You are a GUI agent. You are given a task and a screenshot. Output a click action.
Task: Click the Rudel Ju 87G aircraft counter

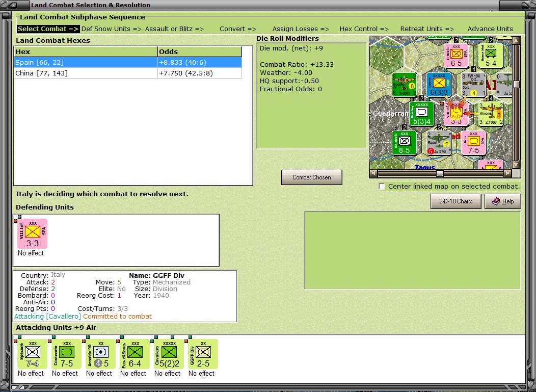pos(439,143)
